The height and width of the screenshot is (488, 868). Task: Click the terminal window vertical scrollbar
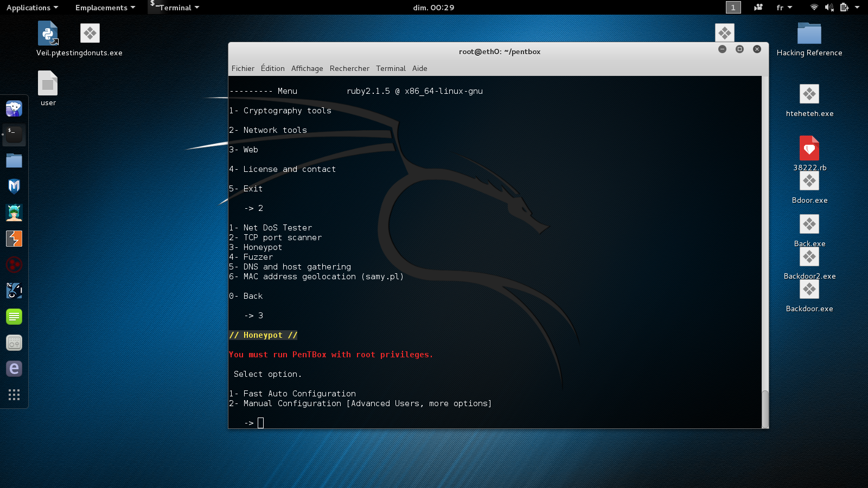[765, 409]
